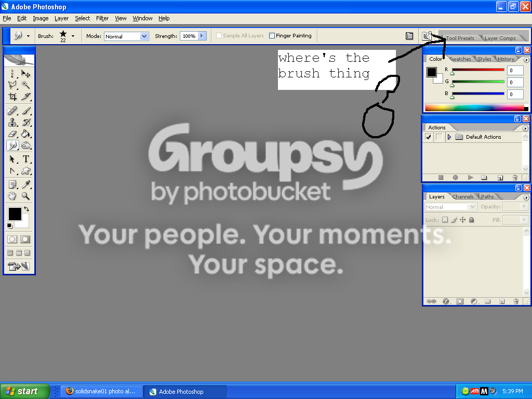The height and width of the screenshot is (399, 532).
Task: Enable the Finger Painting checkbox
Action: click(272, 36)
